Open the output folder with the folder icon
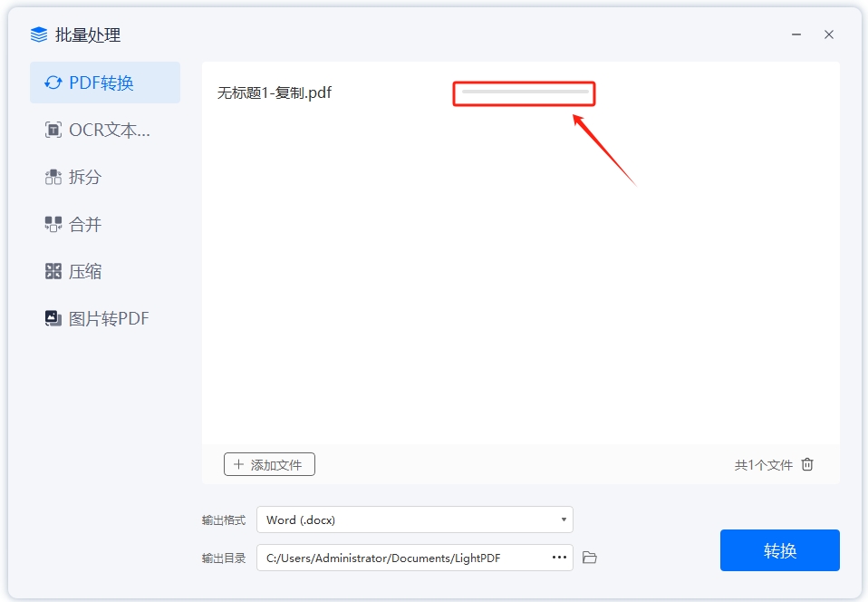This screenshot has width=868, height=602. (587, 558)
